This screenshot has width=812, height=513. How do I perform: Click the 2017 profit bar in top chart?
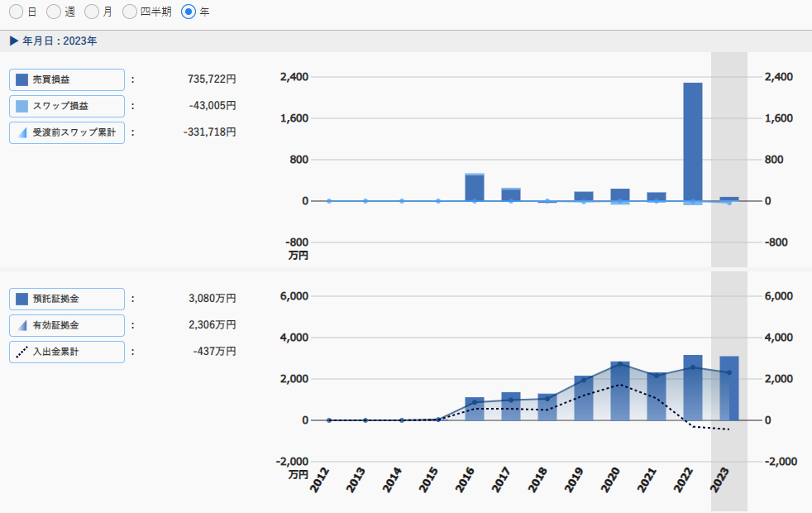pyautogui.click(x=511, y=194)
